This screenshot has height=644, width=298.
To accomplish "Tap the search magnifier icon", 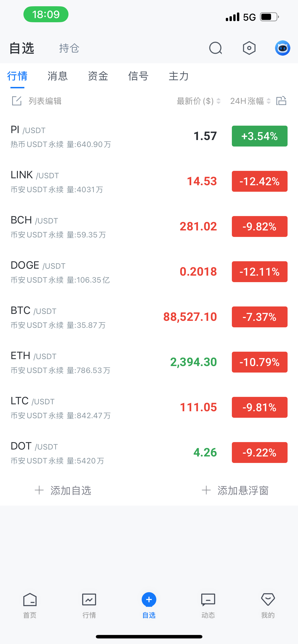I will click(x=215, y=48).
